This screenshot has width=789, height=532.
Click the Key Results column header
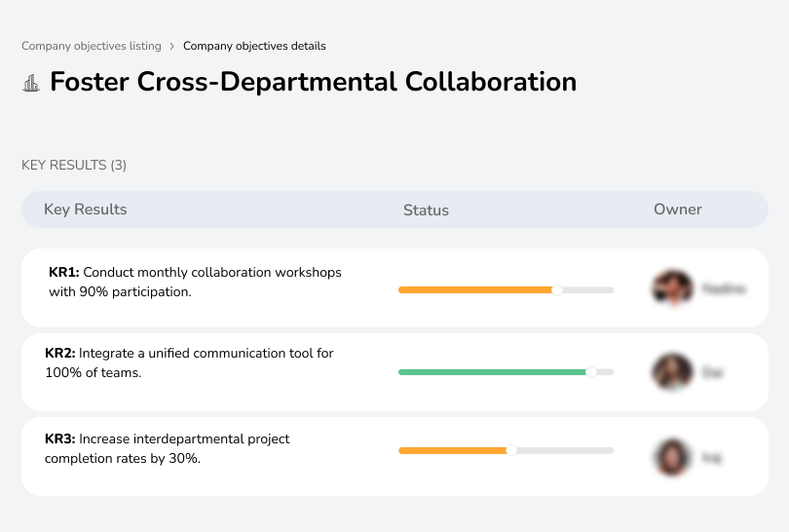pos(85,209)
